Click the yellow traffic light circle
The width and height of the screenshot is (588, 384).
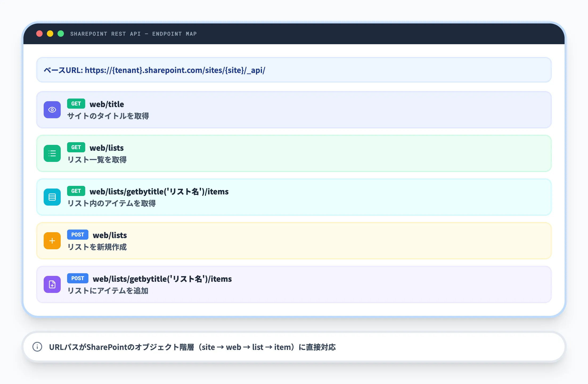[50, 34]
